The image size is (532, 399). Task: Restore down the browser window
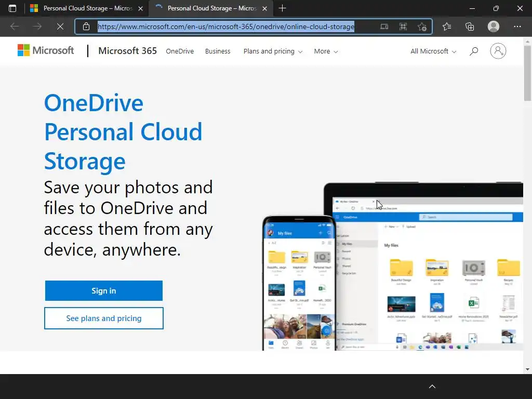[496, 8]
